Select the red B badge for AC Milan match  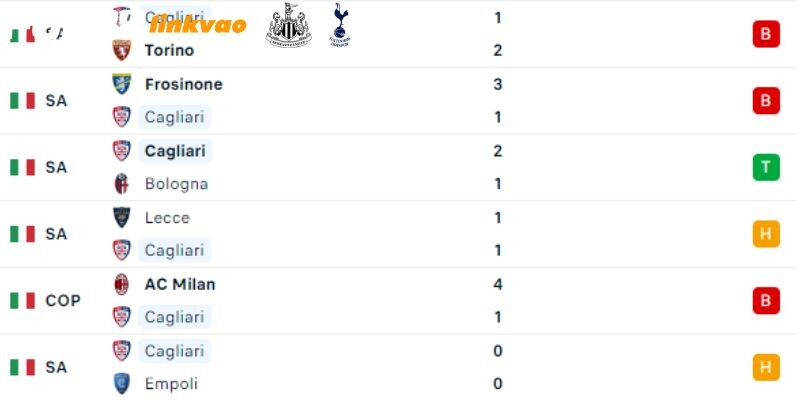click(x=766, y=301)
